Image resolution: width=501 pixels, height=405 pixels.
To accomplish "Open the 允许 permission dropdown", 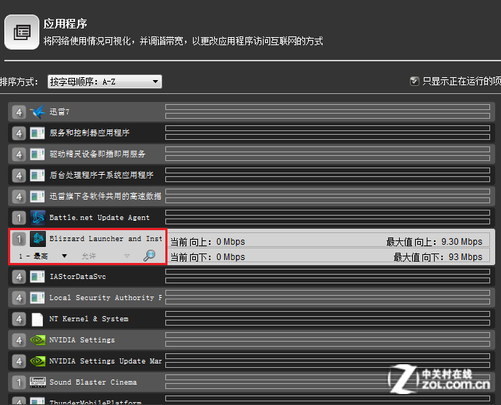I will (x=105, y=256).
